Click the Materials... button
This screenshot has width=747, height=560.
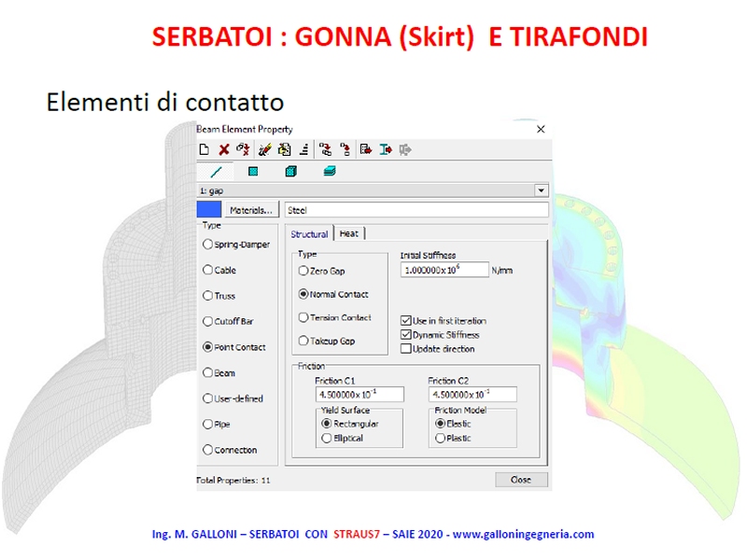click(251, 210)
